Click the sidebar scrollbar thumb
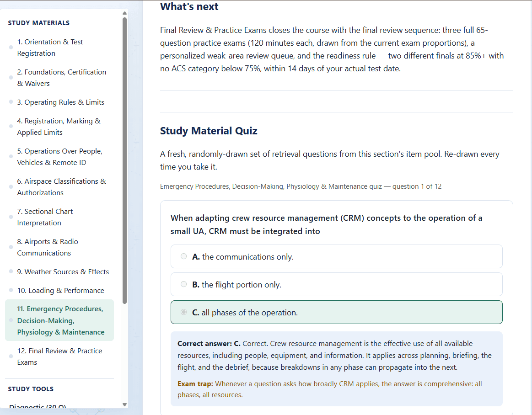532x415 pixels. point(124,160)
